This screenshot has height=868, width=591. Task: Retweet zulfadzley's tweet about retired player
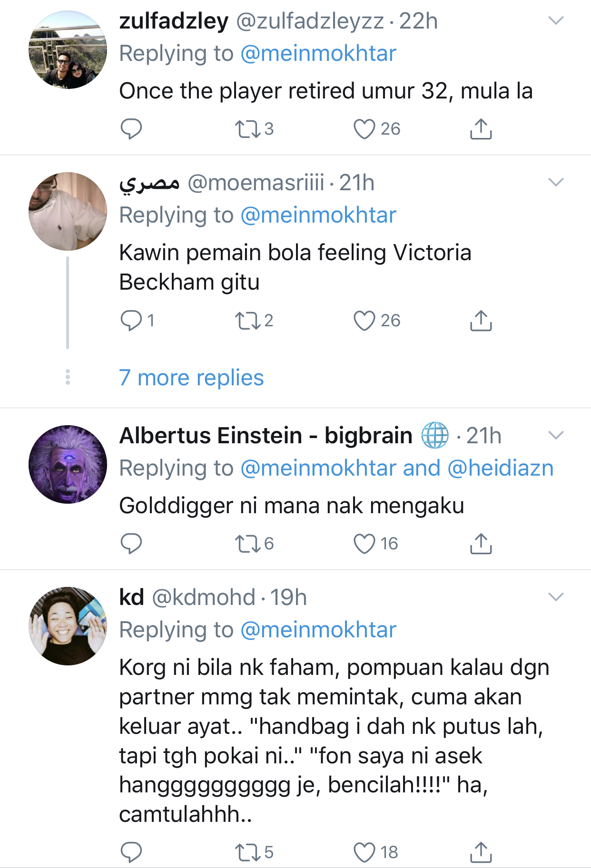tap(247, 129)
